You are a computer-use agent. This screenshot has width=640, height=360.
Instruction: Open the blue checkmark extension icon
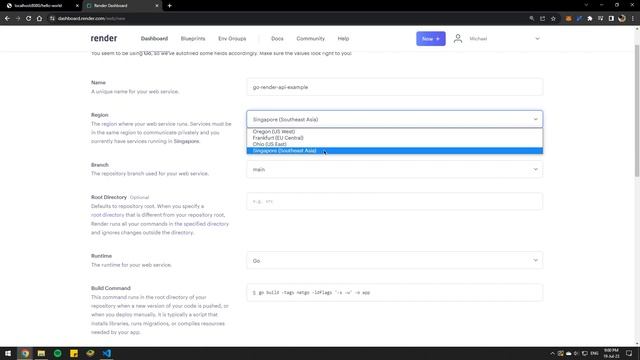coord(579,18)
